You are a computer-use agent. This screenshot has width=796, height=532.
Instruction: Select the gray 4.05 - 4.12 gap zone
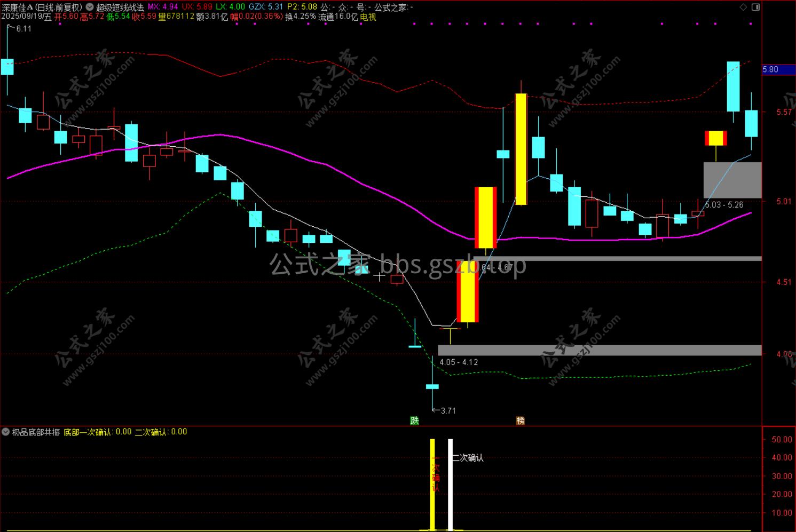coord(600,350)
